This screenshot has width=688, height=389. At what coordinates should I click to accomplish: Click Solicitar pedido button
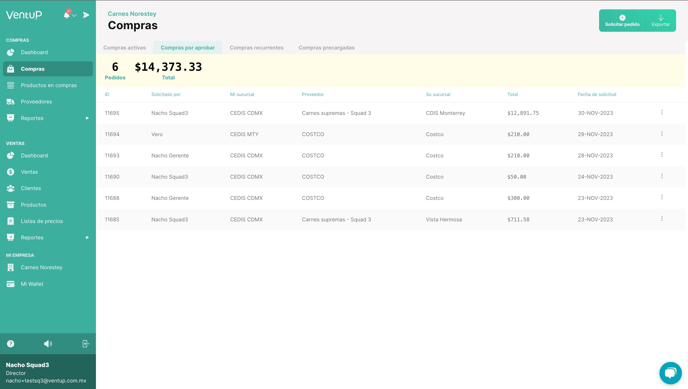tap(622, 21)
